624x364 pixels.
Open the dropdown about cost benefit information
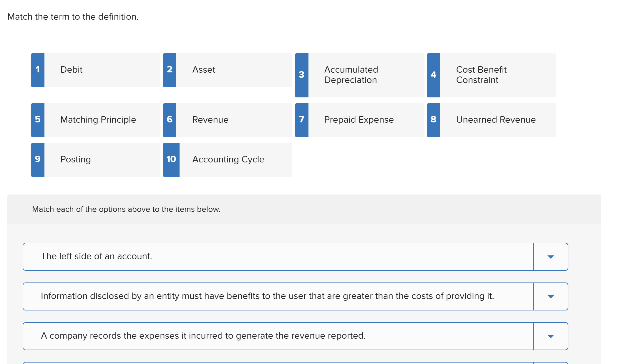coord(551,297)
